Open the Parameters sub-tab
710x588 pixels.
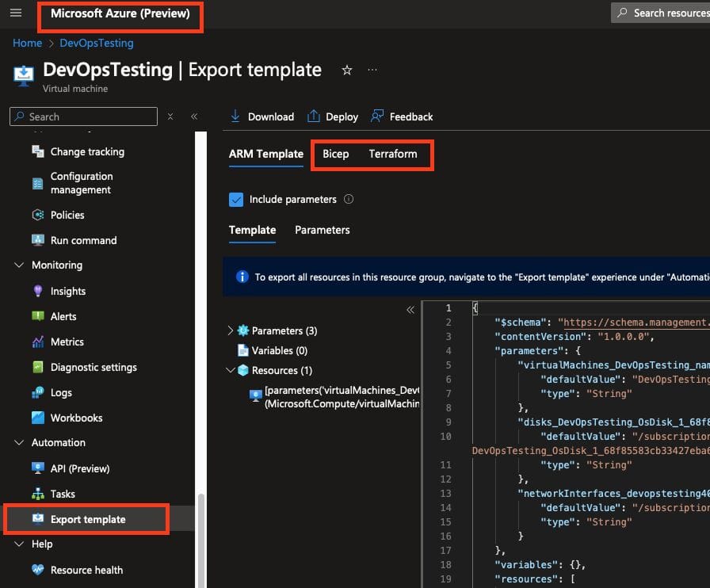click(x=323, y=230)
